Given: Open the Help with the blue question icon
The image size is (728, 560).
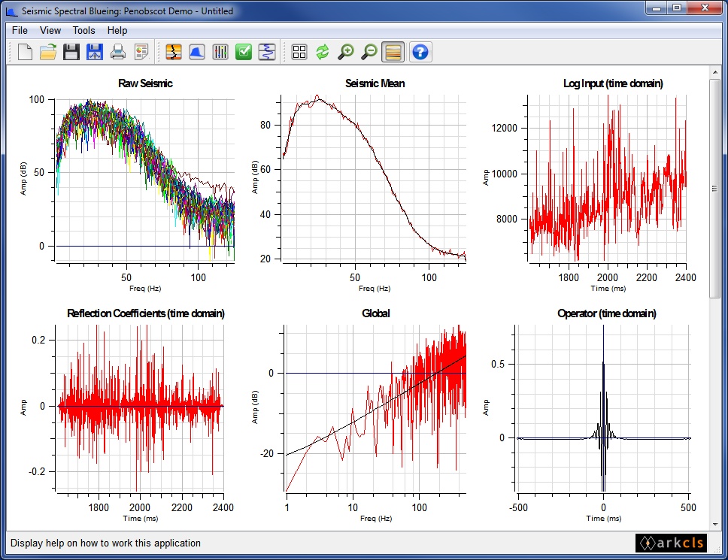Looking at the screenshot, I should 420,52.
